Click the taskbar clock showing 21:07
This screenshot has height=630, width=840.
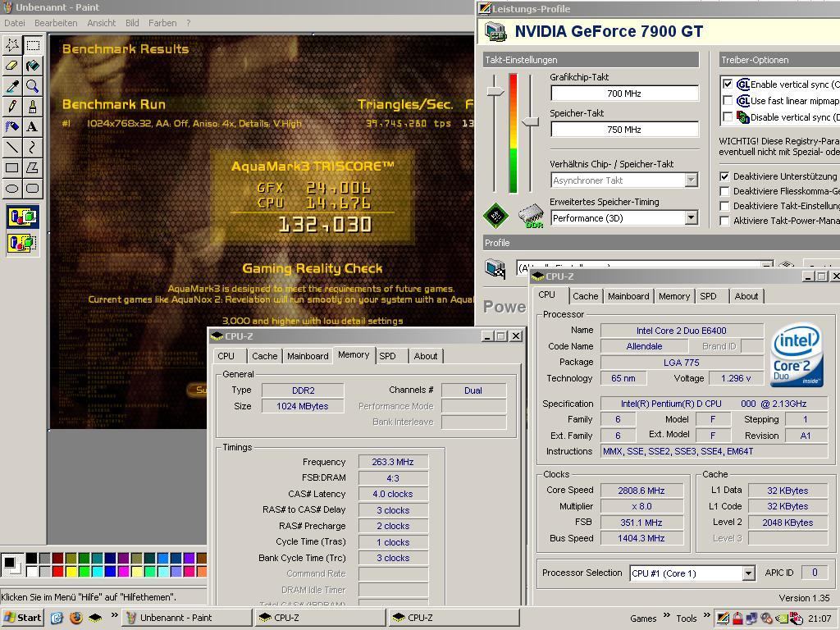pos(819,619)
